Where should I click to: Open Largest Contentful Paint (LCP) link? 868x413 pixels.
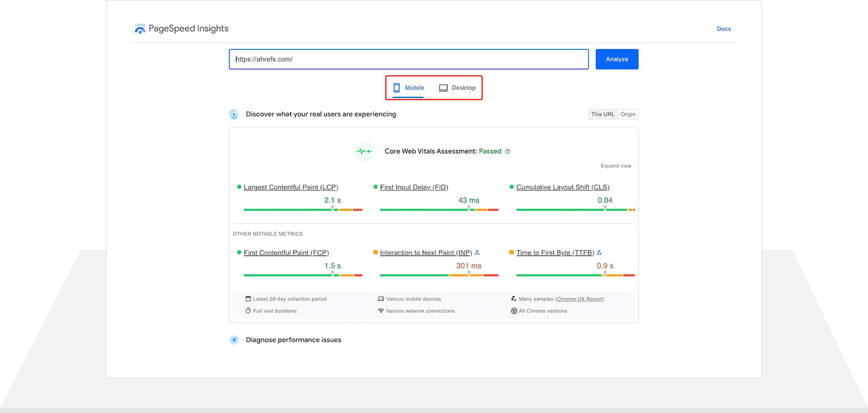[291, 187]
